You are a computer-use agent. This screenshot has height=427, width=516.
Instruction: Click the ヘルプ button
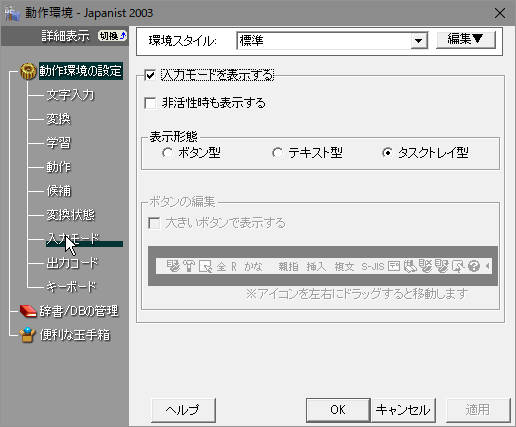coord(183,410)
